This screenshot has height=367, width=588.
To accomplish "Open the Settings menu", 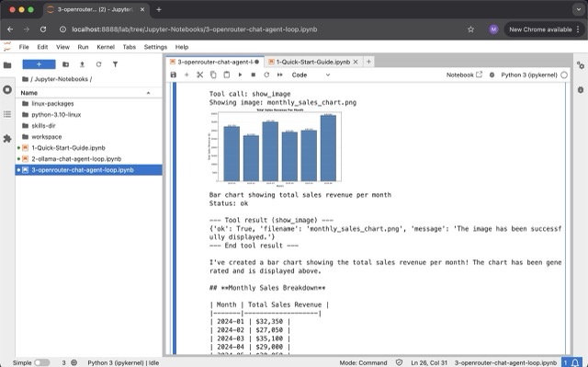I will [x=155, y=47].
